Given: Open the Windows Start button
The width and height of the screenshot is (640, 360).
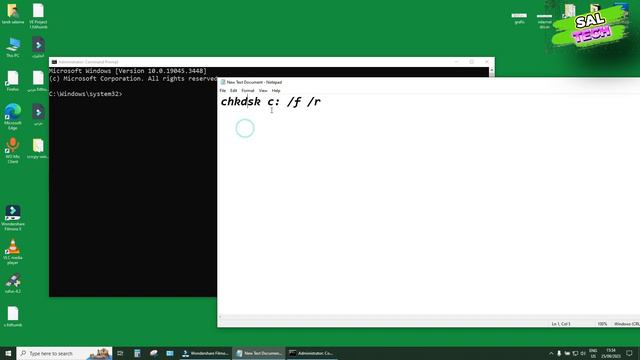Looking at the screenshot, I should point(8,353).
